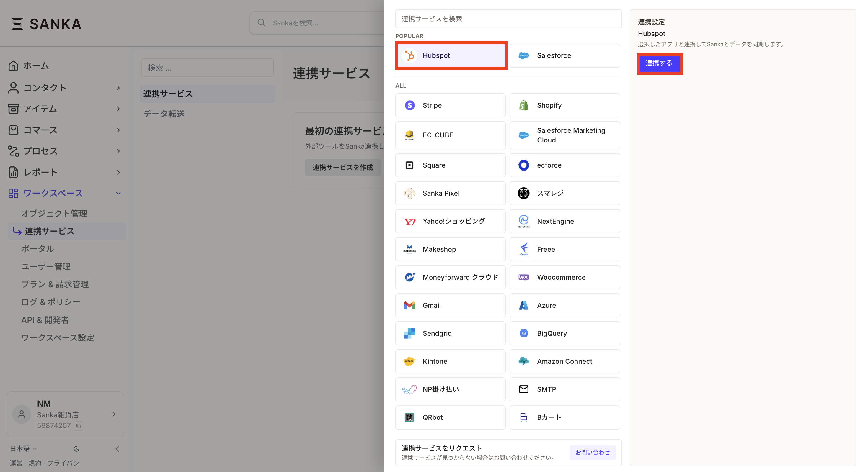Click the Sanka hamburger menu icon
This screenshot has width=868, height=472.
[17, 24]
